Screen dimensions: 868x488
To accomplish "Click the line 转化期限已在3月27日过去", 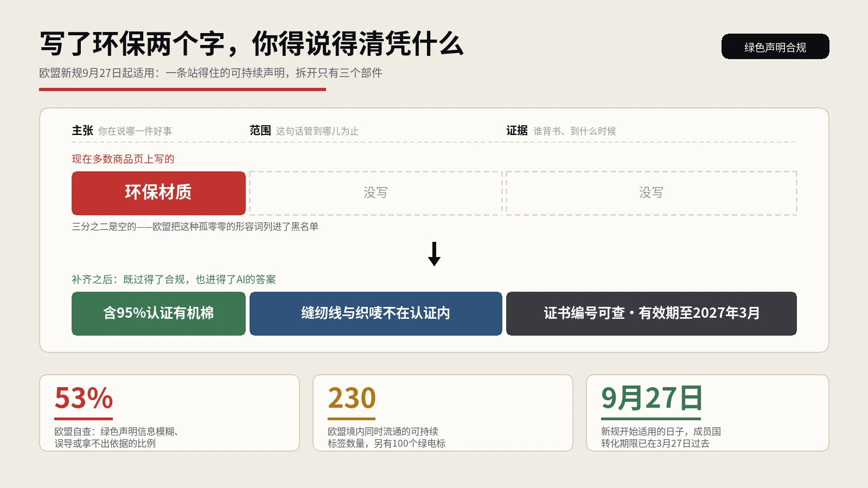I will [655, 444].
